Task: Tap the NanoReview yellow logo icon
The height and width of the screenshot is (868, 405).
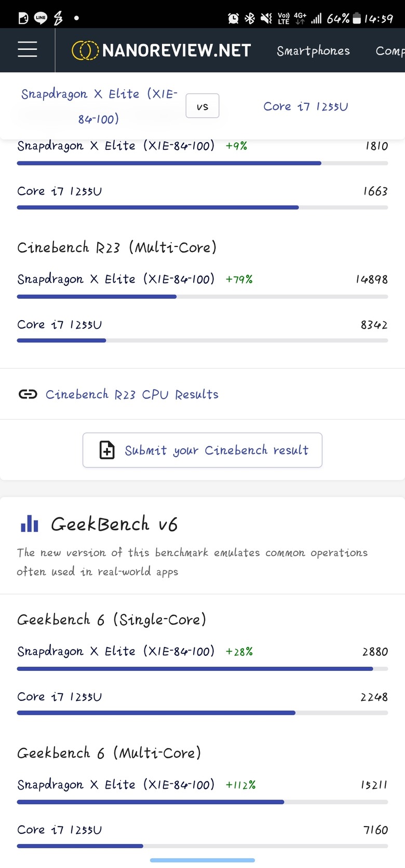Action: click(x=85, y=50)
